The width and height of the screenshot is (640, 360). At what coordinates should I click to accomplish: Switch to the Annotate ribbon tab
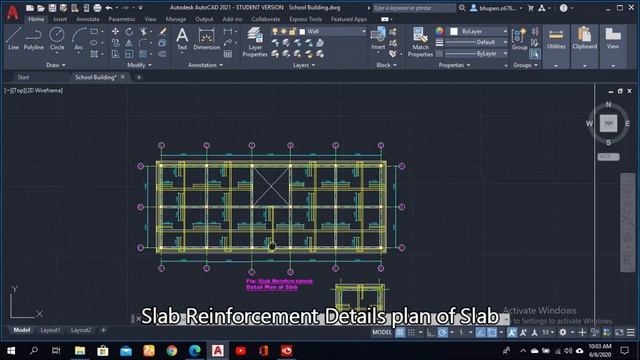click(87, 19)
